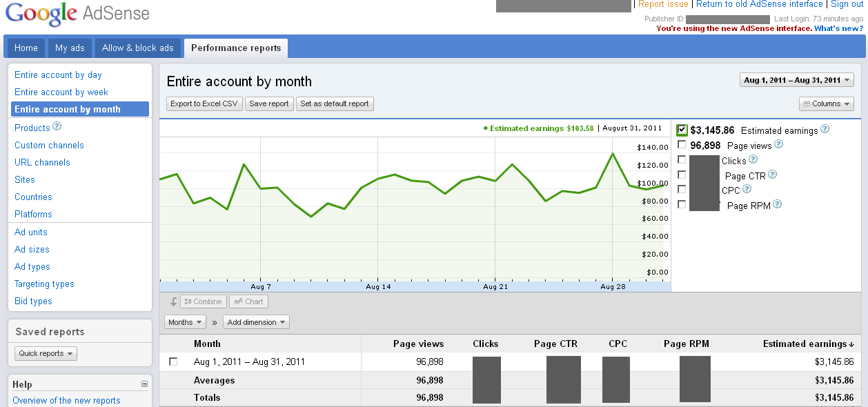Go to the Home tab
This screenshot has height=407, width=868.
click(26, 48)
